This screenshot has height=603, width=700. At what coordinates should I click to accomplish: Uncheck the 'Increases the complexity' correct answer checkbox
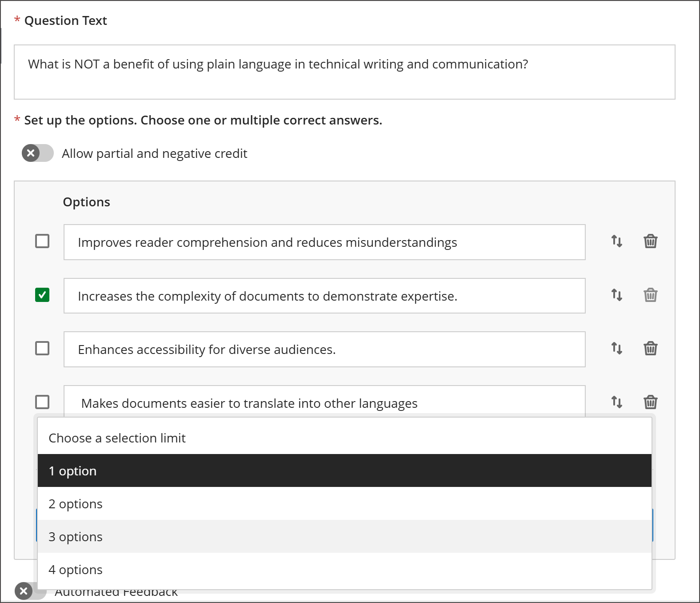(42, 295)
